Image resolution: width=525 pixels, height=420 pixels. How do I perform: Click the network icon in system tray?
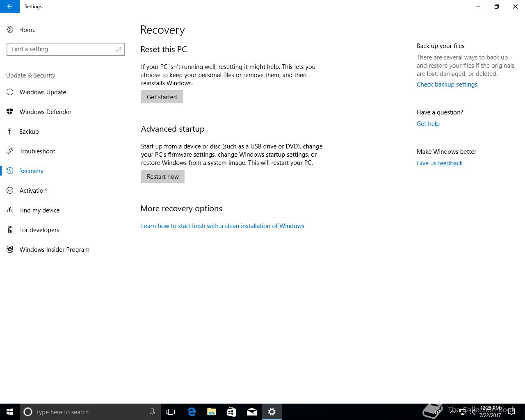462,412
